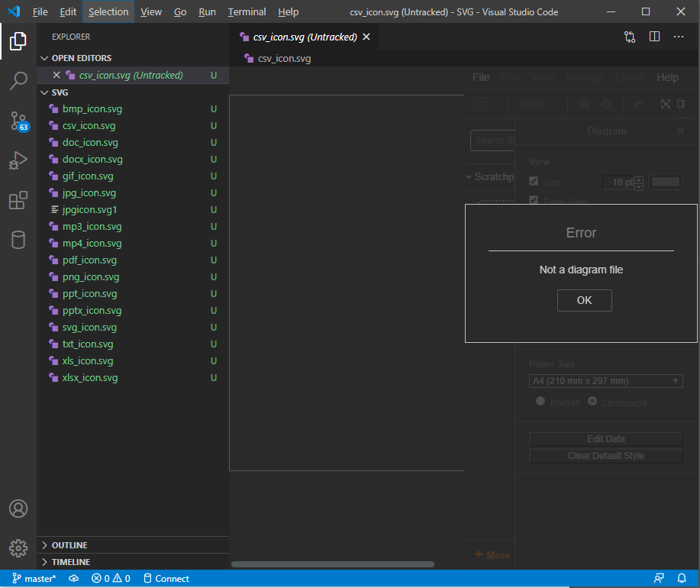The image size is (700, 588).
Task: Open the Accounts menu icon
Action: (x=18, y=509)
